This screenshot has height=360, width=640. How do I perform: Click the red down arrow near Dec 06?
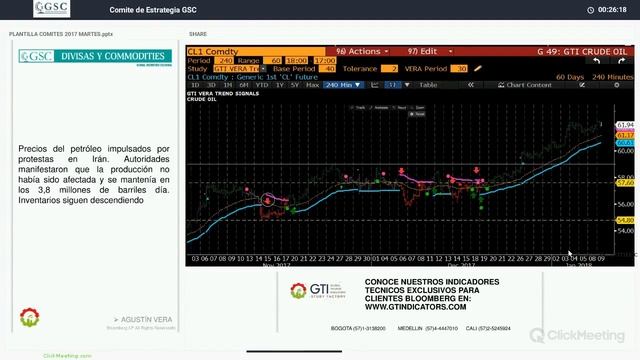coord(402,171)
